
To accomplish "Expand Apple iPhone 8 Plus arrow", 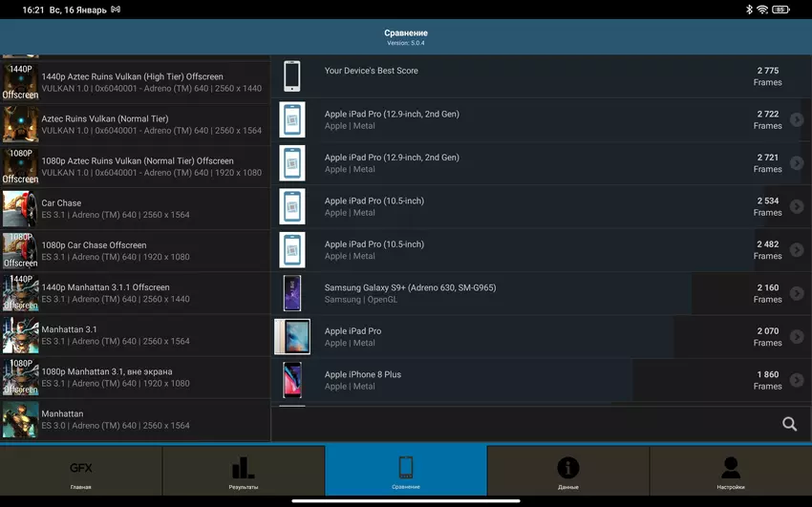I will pyautogui.click(x=796, y=381).
